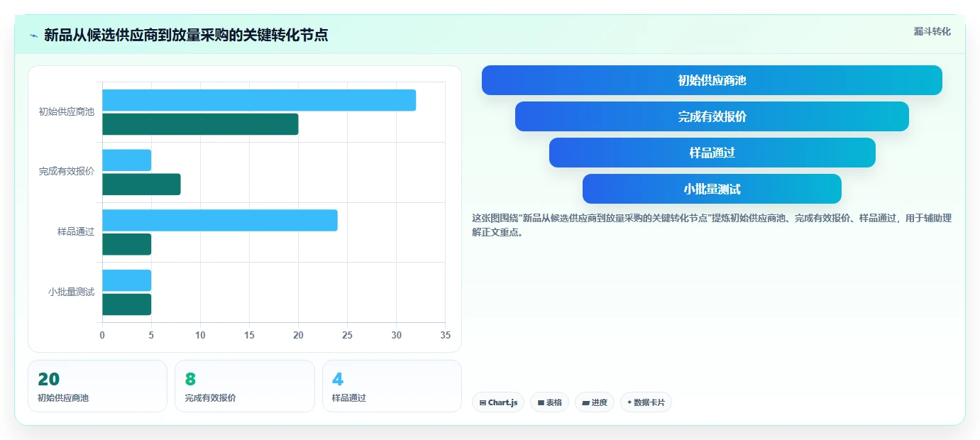Click the 完成有效报价 y-axis label
This screenshot has width=980, height=440.
[x=66, y=172]
